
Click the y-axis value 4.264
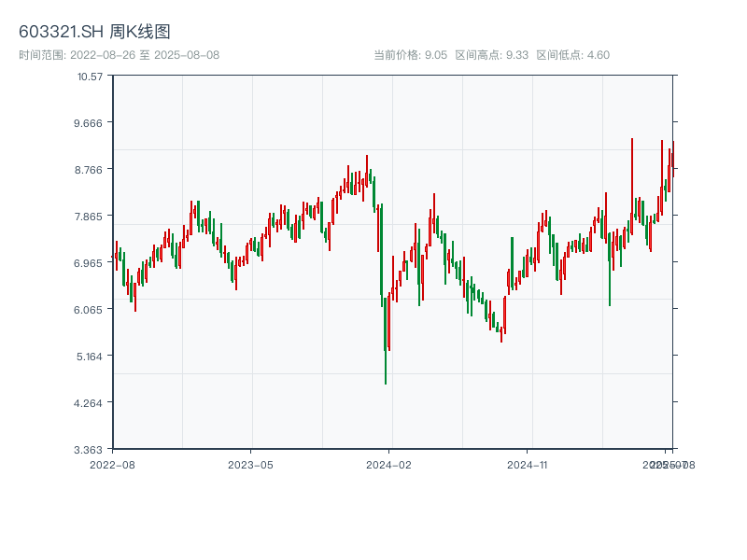coord(88,403)
